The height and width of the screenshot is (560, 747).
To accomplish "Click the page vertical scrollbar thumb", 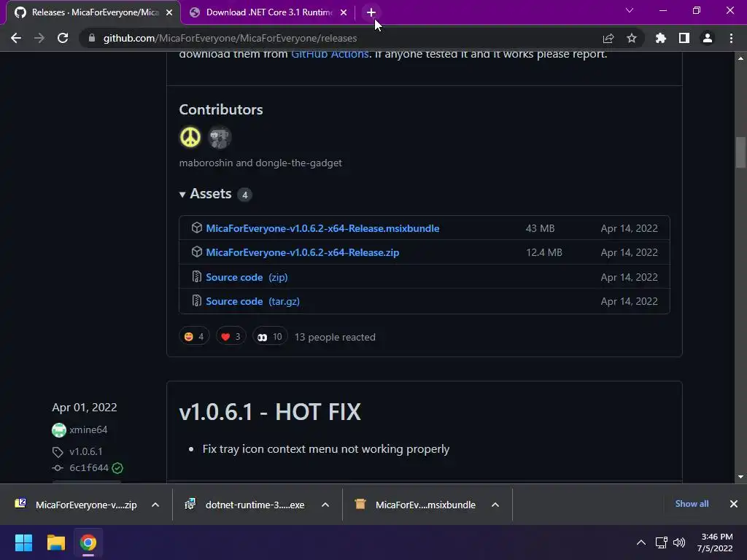I will (740, 152).
